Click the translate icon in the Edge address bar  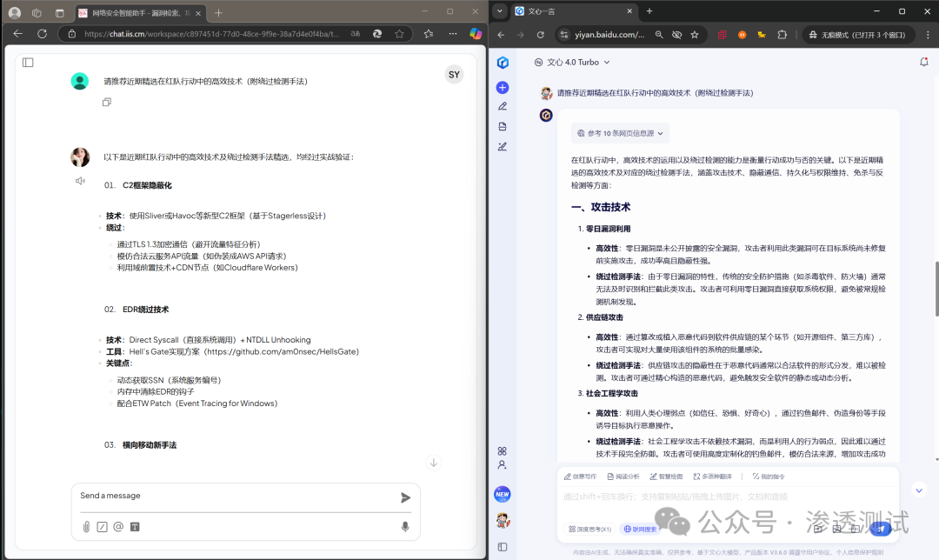[x=355, y=34]
